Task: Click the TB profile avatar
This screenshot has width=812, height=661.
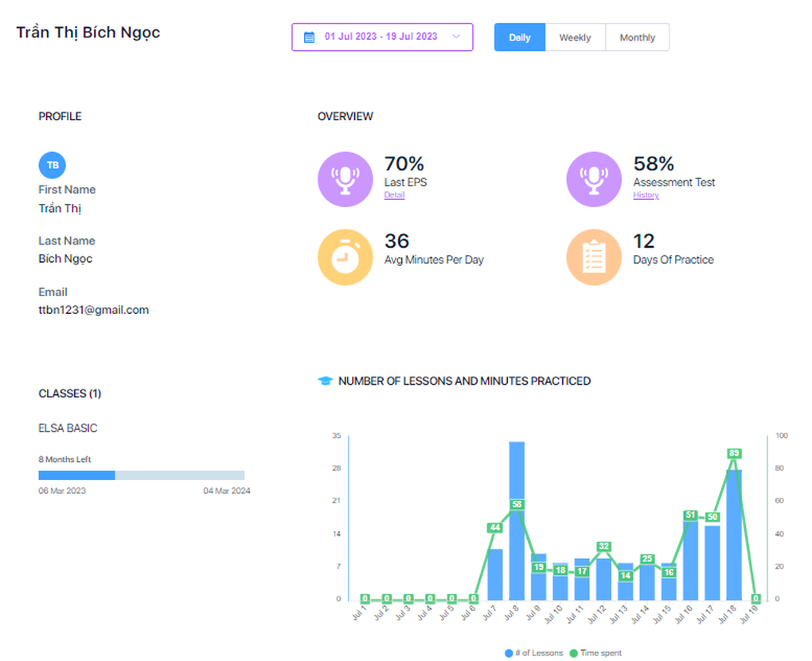Action: (x=53, y=165)
